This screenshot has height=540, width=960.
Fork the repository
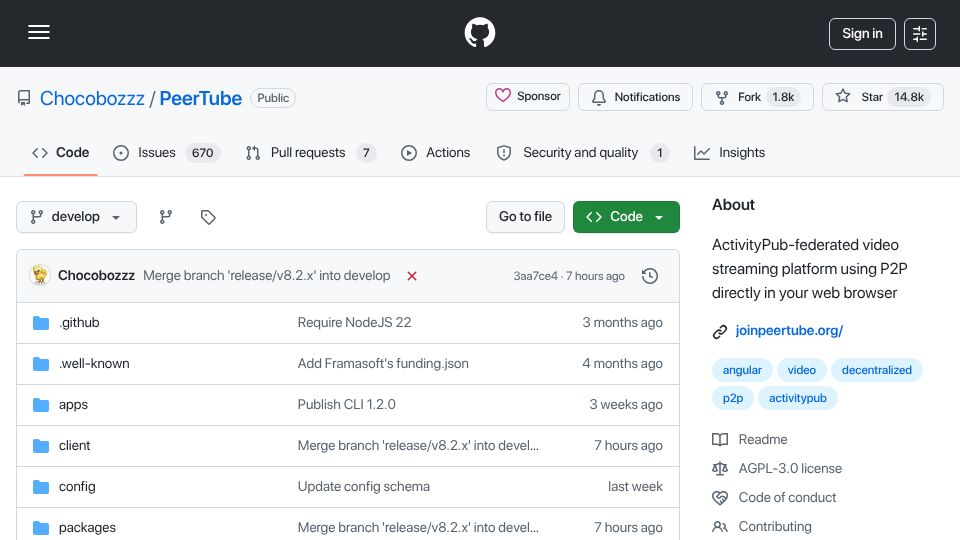[x=757, y=97]
